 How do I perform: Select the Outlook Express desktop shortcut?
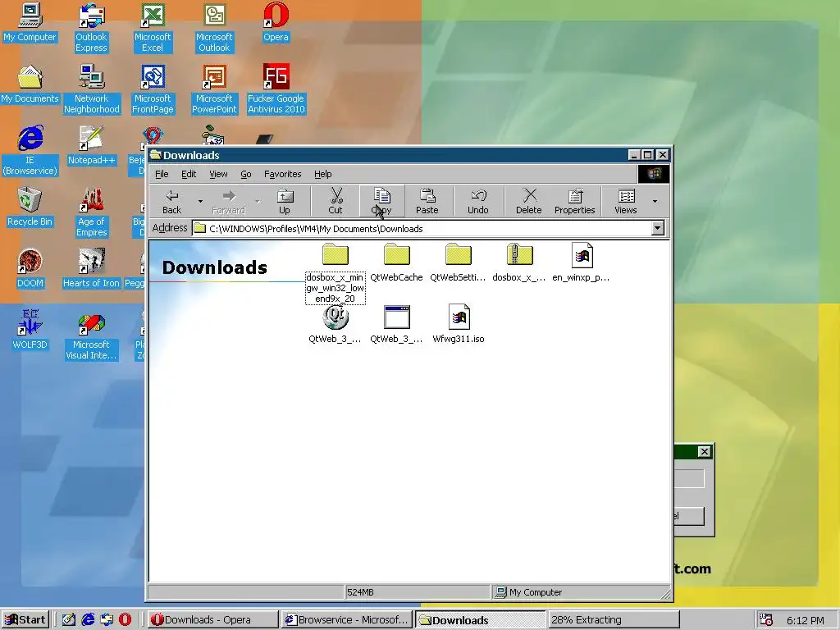click(x=91, y=28)
